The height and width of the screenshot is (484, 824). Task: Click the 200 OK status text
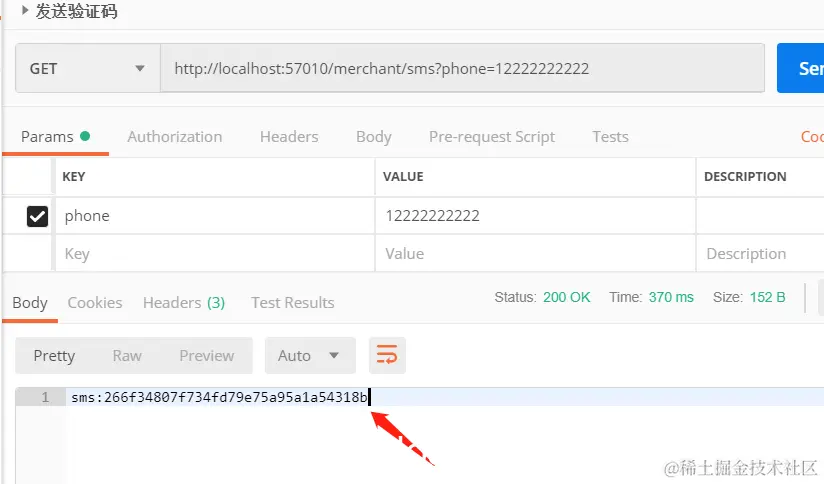pyautogui.click(x=566, y=297)
